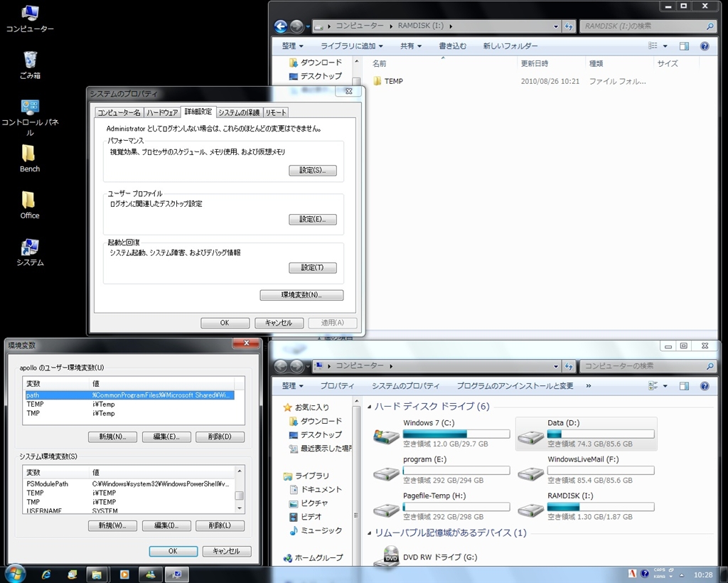
Task: Click ユーザー プロファイル 設定(E) button
Action: pos(313,219)
